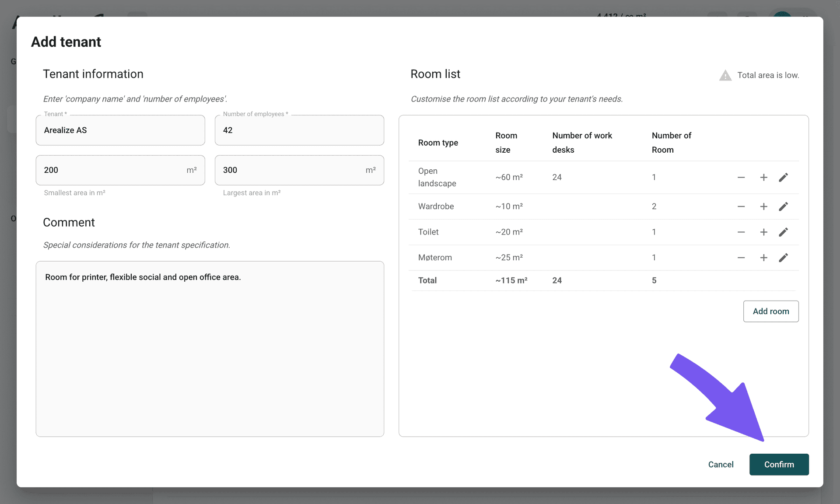The width and height of the screenshot is (840, 504).
Task: Click the Largest area input showing 300
Action: [x=299, y=170]
